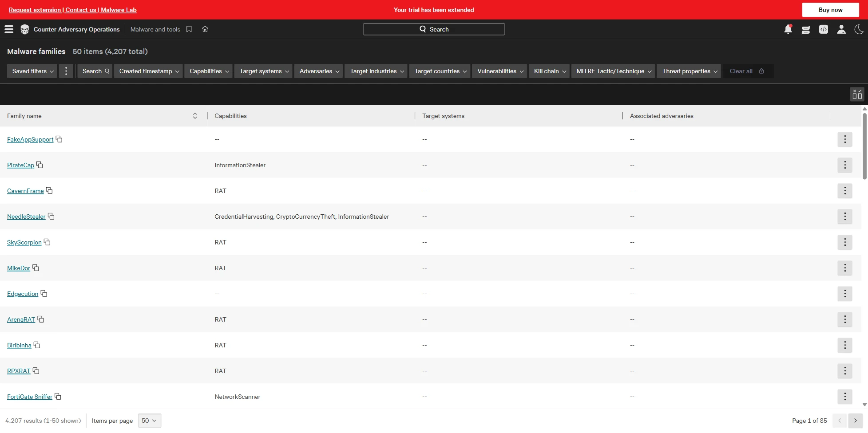Click Clear all filters button
This screenshot has height=433, width=868.
point(748,71)
